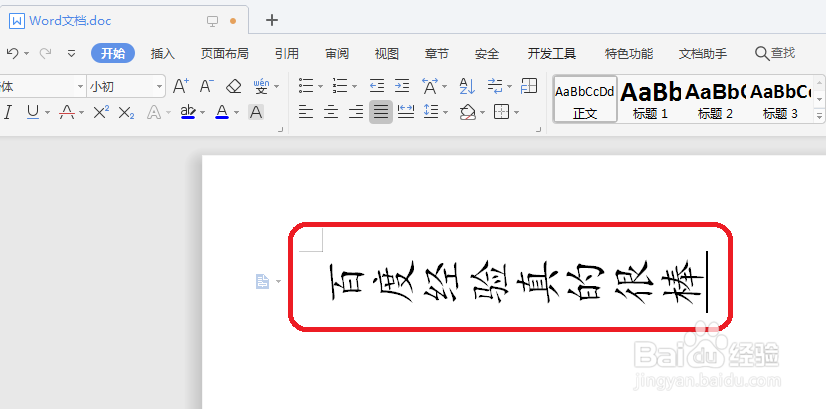The height and width of the screenshot is (409, 826).
Task: Click the decrease indent icon
Action: pos(377,85)
